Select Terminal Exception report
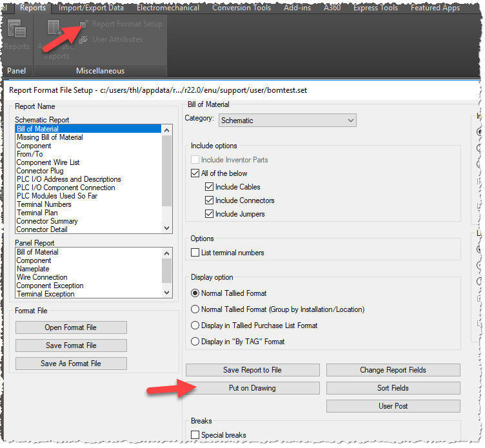This screenshot has width=485, height=448. click(88, 294)
